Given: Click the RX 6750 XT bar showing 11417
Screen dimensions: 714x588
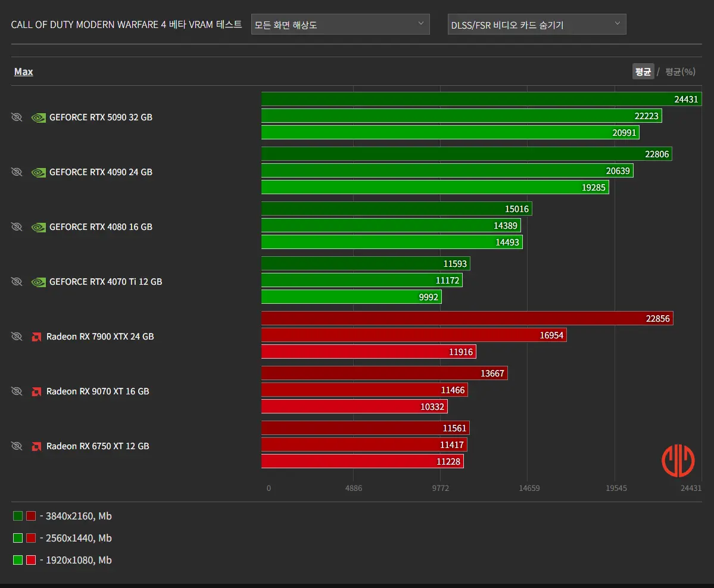Looking at the screenshot, I should [x=364, y=444].
